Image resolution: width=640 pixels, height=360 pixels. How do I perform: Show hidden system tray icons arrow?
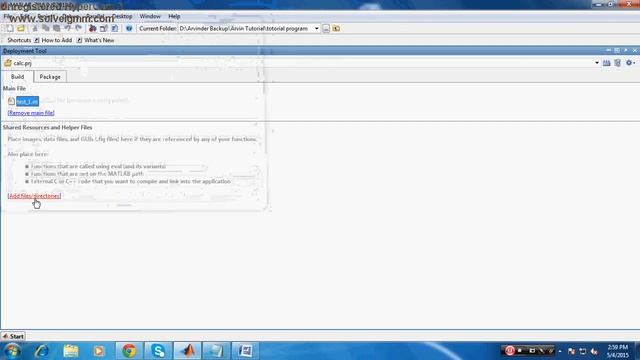(560, 351)
